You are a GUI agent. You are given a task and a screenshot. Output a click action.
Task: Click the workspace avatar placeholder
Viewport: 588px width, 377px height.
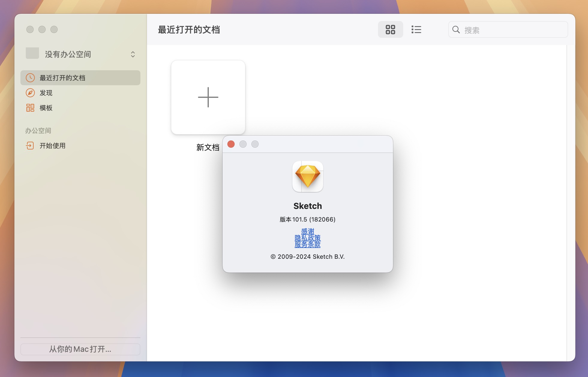[32, 53]
